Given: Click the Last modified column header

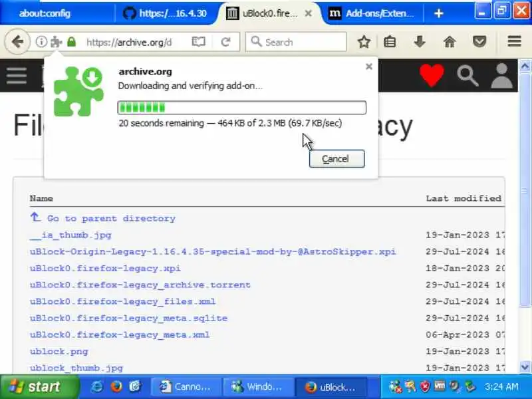Looking at the screenshot, I should point(464,198).
